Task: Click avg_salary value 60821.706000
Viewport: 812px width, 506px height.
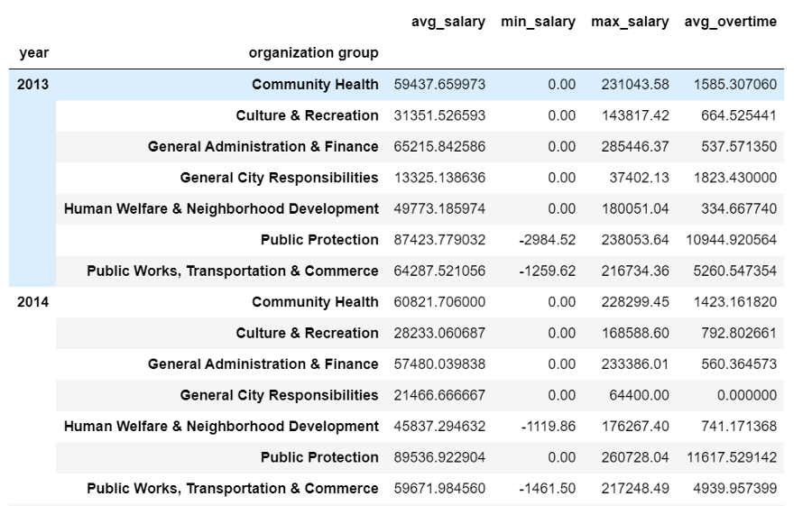Action: click(439, 302)
